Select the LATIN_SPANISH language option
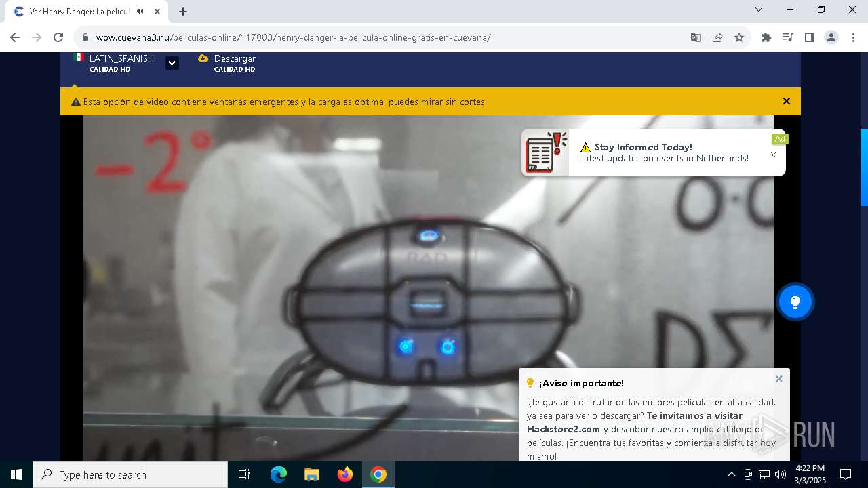The width and height of the screenshot is (868, 488). [114, 63]
